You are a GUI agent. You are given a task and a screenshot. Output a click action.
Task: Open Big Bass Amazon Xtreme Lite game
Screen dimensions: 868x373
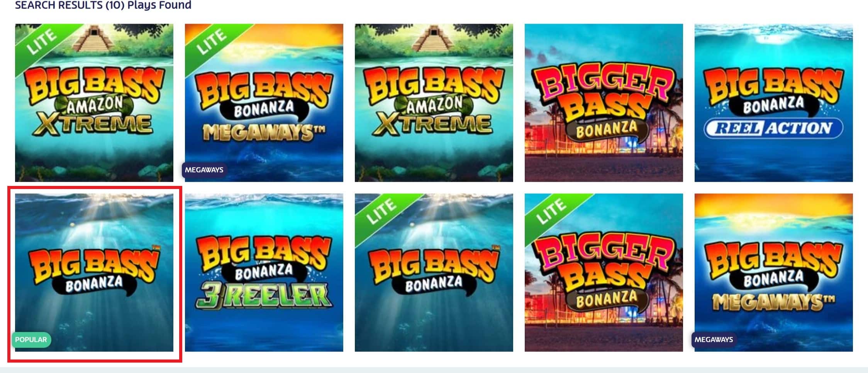94,103
